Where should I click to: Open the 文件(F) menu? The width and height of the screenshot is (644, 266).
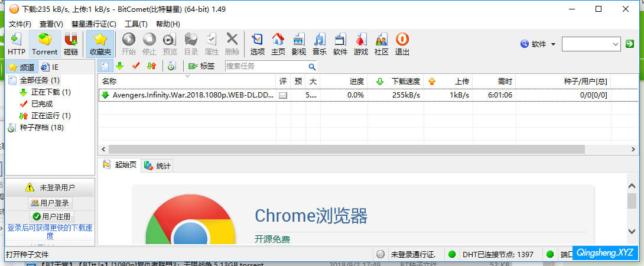pyautogui.click(x=20, y=24)
